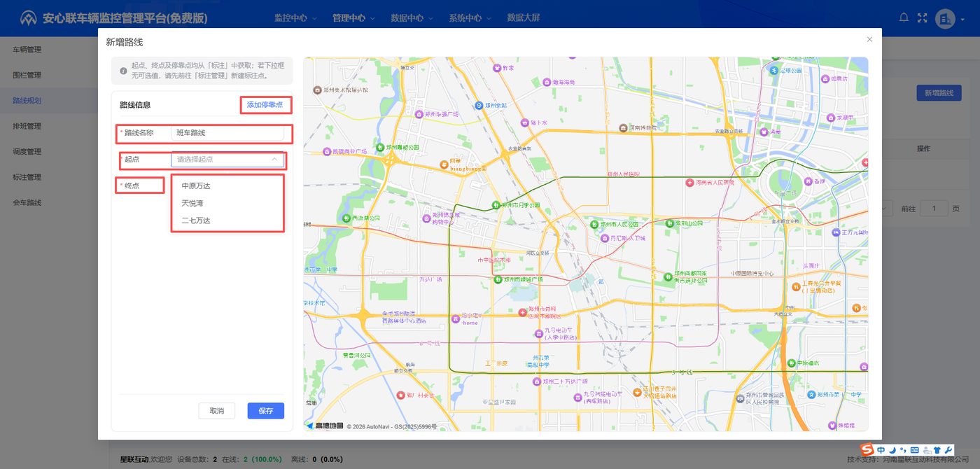Choose 中原万达 from the start point list

coord(227,186)
